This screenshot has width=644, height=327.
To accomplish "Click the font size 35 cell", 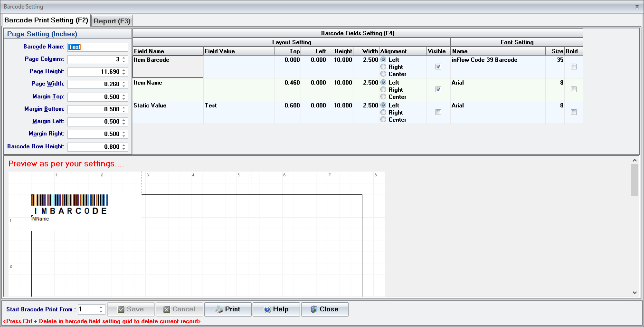I will coord(555,67).
